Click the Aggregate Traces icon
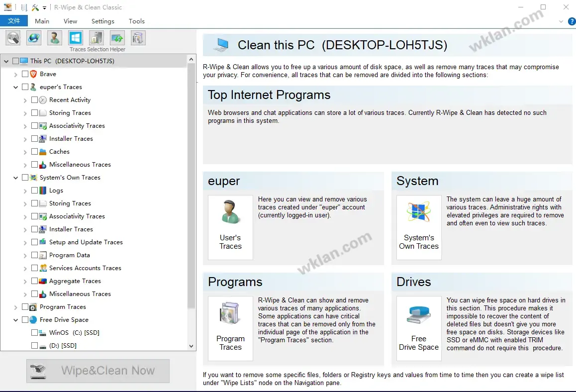The image size is (576, 392). coord(43,281)
